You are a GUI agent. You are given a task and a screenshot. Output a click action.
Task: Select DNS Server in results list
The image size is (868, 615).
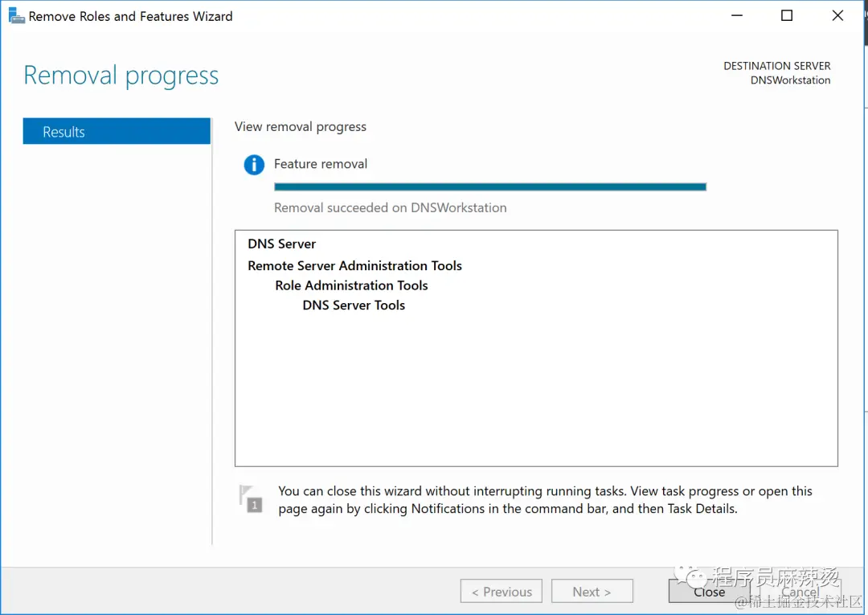(282, 244)
